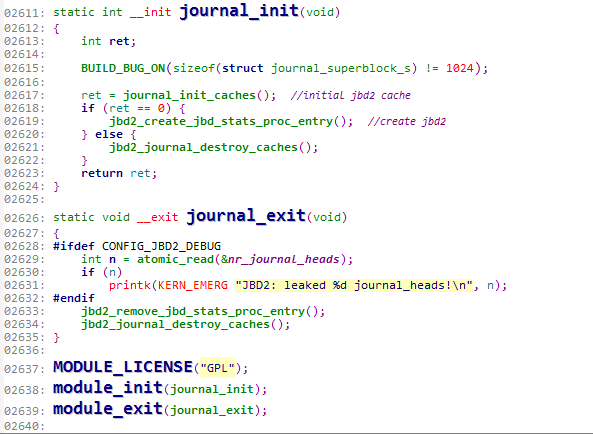Click the printk call on line 02631
Image resolution: width=593 pixels, height=434 pixels.
(x=130, y=285)
